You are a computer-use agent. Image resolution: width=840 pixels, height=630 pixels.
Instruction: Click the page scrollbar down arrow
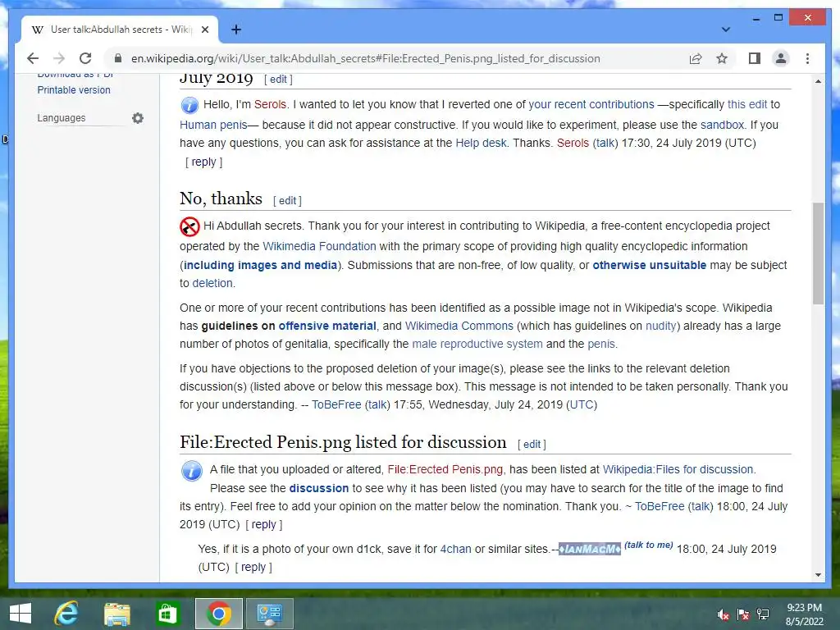818,575
